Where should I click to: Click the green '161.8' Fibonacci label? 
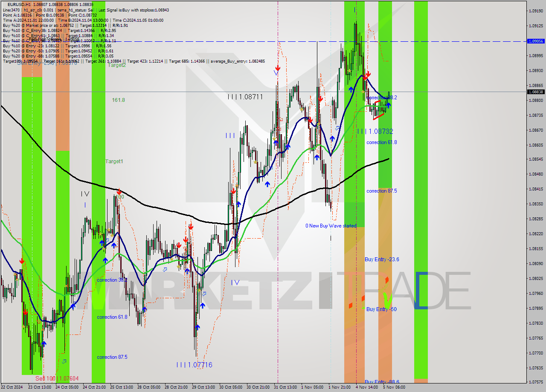coord(118,100)
